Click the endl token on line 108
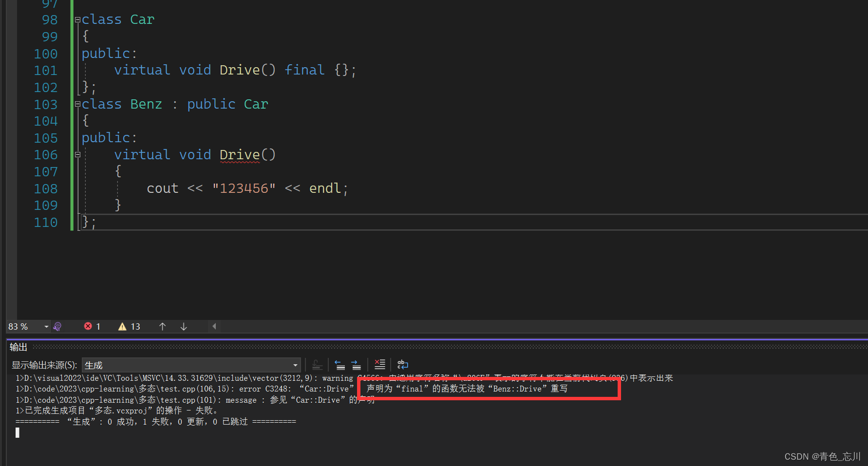 pyautogui.click(x=325, y=188)
